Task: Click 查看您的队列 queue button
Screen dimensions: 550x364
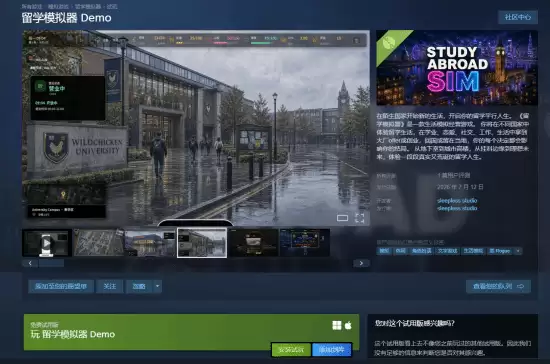Action: click(498, 287)
